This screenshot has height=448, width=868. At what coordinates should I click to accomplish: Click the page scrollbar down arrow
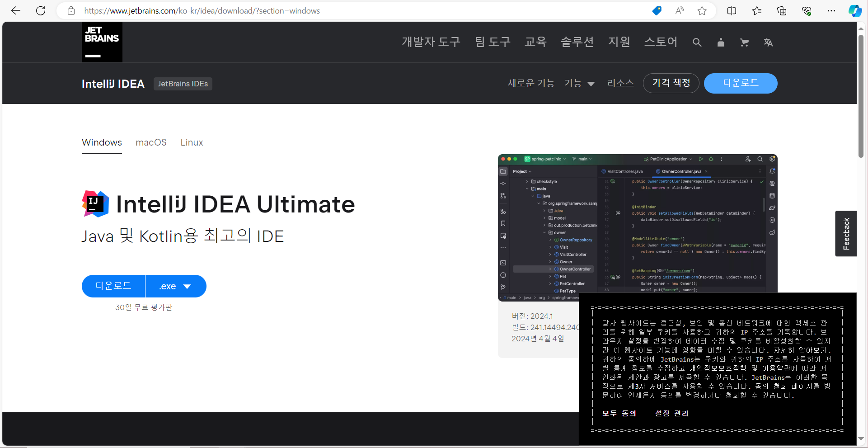tap(861, 439)
